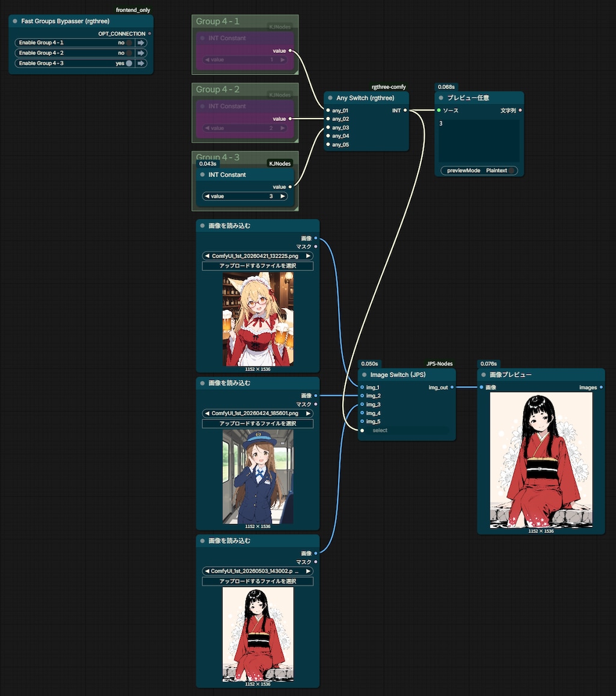
Task: Click the INT output port on Any Switch
Action: [405, 110]
